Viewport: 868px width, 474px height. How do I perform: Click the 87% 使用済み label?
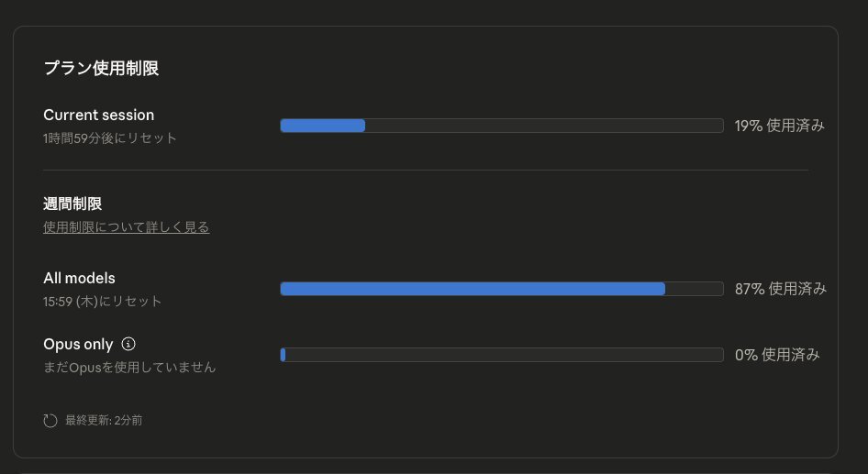(x=780, y=289)
